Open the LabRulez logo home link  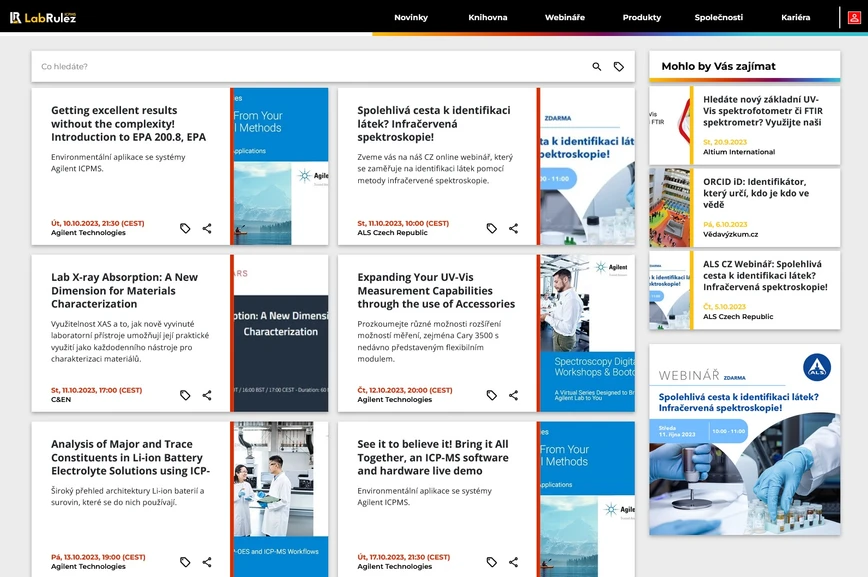tap(43, 18)
